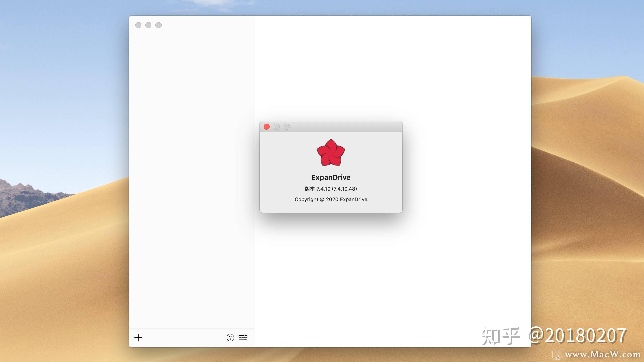This screenshot has width=644, height=362.
Task: Click the ExpanDrive title text
Action: tap(331, 177)
